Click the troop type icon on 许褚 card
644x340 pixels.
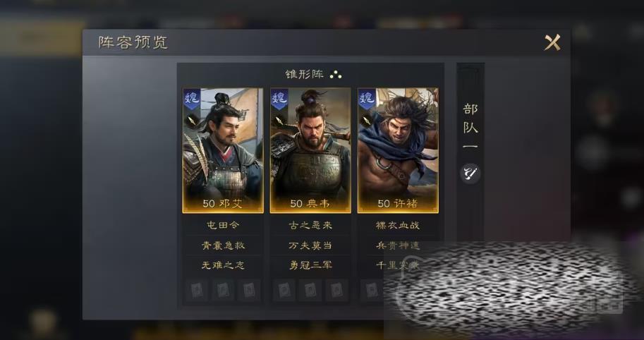point(366,121)
